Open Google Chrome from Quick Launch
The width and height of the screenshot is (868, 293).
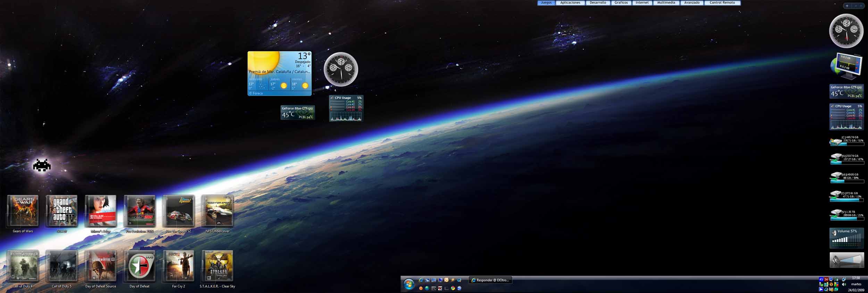click(453, 288)
